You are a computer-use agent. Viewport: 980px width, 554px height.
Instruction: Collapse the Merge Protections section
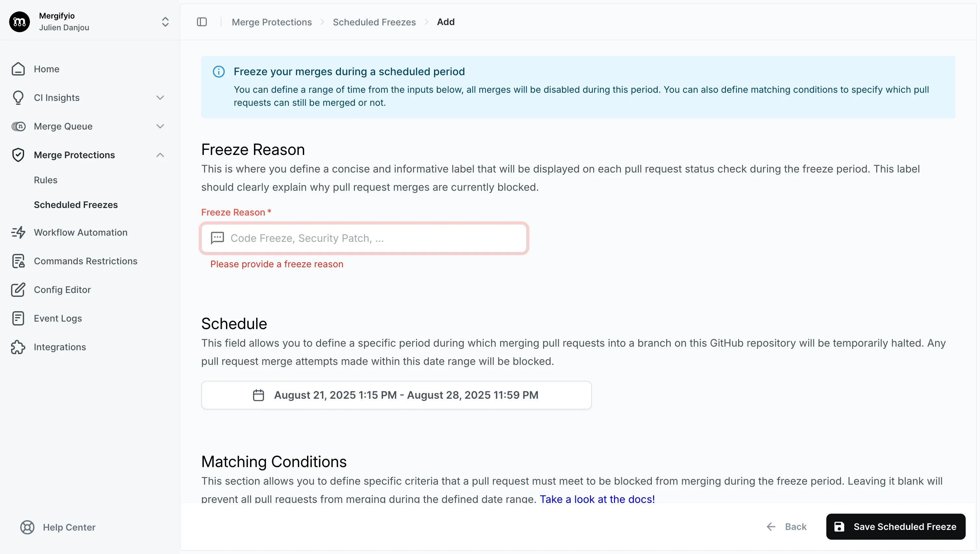coord(160,155)
